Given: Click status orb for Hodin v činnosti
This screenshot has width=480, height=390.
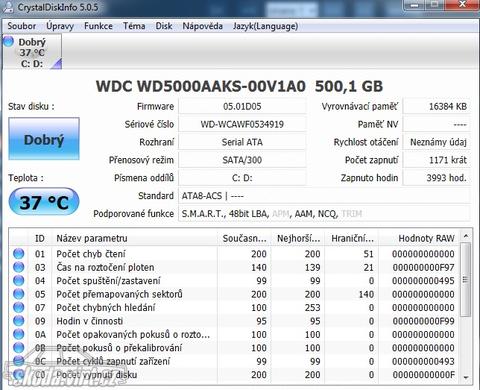Looking at the screenshot, I should click(19, 321).
